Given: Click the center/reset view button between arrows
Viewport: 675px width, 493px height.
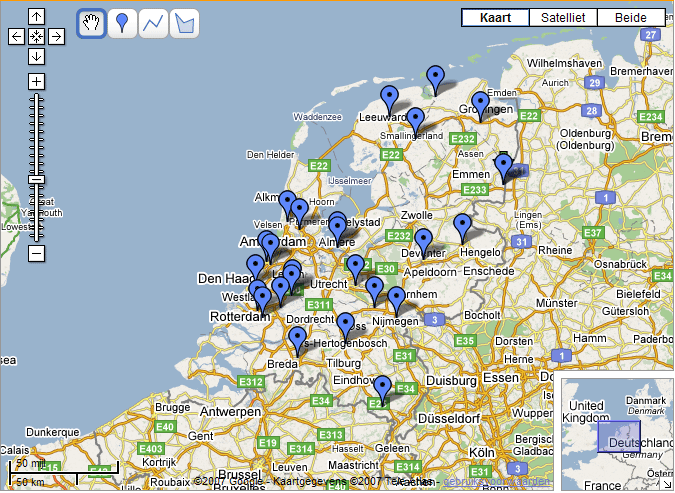Looking at the screenshot, I should [37, 37].
